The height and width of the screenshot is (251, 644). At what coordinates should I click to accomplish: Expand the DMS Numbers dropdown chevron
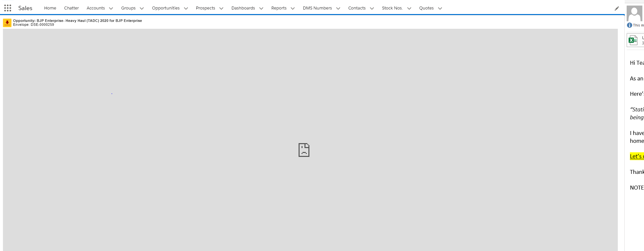tap(338, 8)
